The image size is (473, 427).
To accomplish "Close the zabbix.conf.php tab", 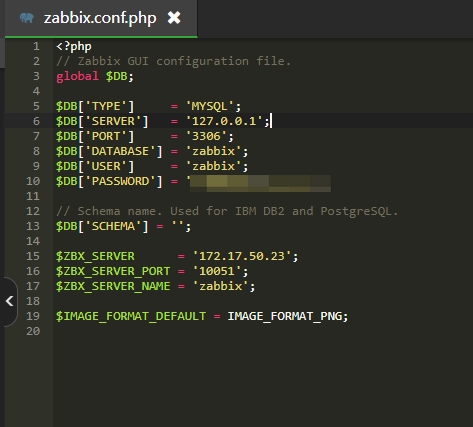I will (x=174, y=18).
